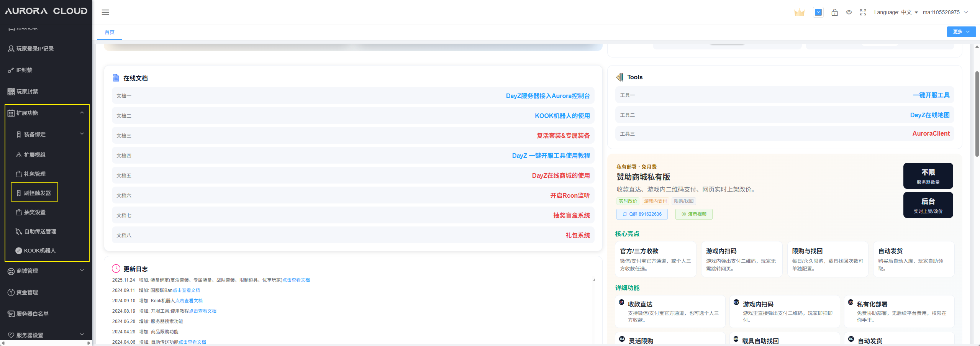This screenshot has width=980, height=346.
Task: Open the Language 中文 dropdown
Action: [895, 12]
